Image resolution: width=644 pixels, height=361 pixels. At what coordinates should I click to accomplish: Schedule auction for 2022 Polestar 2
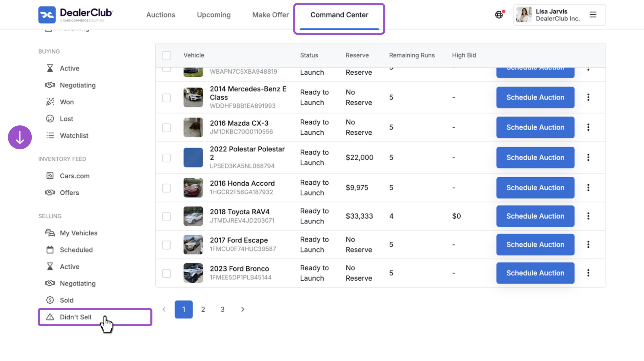pyautogui.click(x=535, y=158)
